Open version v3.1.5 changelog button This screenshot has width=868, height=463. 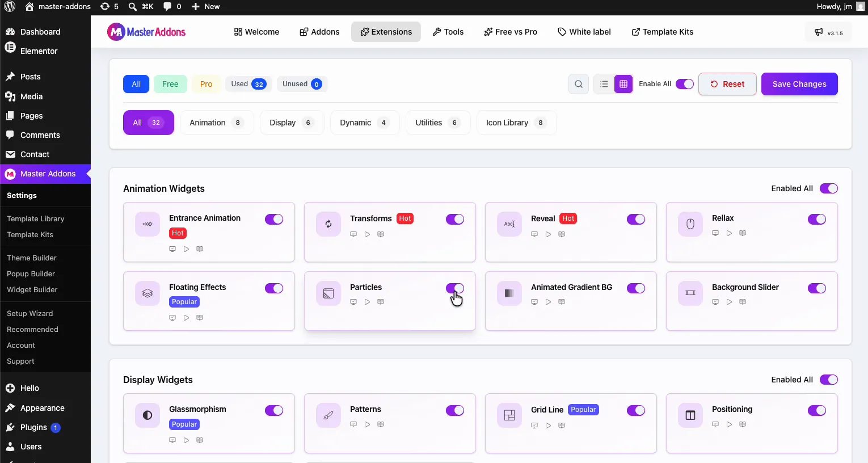coord(828,32)
